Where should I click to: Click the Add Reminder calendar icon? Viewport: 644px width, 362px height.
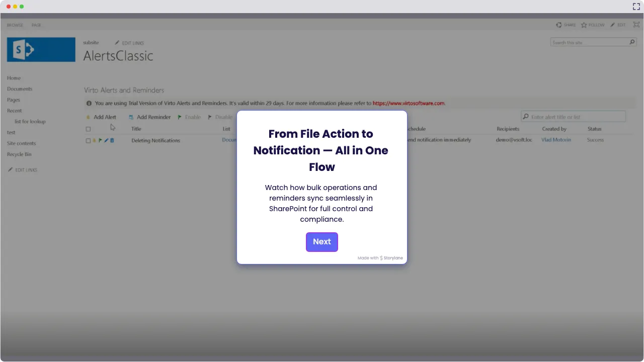131,117
